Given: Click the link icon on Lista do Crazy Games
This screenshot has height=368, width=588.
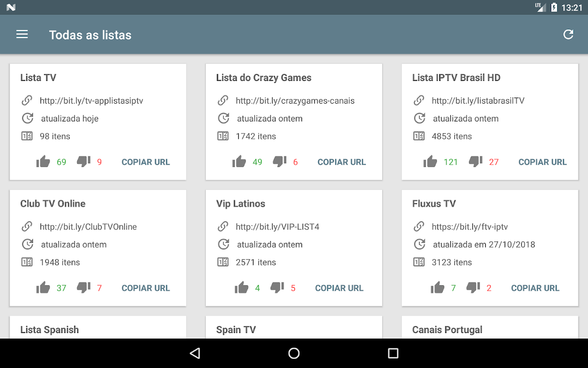Looking at the screenshot, I should (223, 100).
